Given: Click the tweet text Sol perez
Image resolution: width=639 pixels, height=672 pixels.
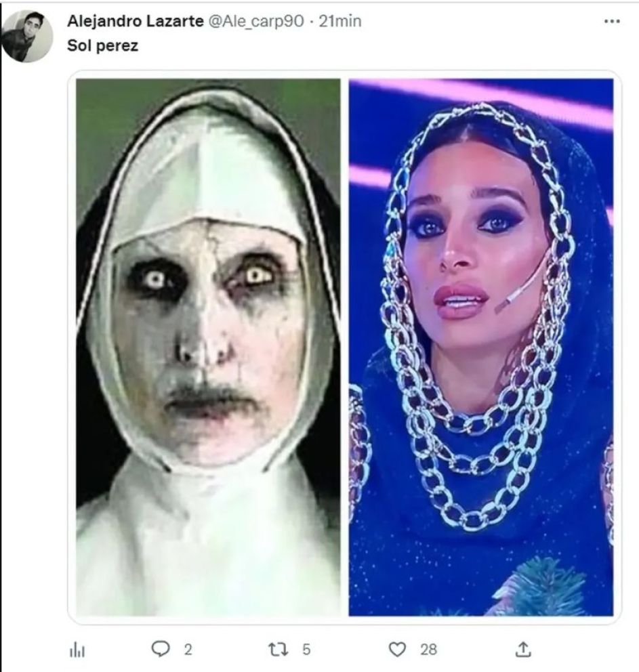Looking at the screenshot, I should coord(102,45).
